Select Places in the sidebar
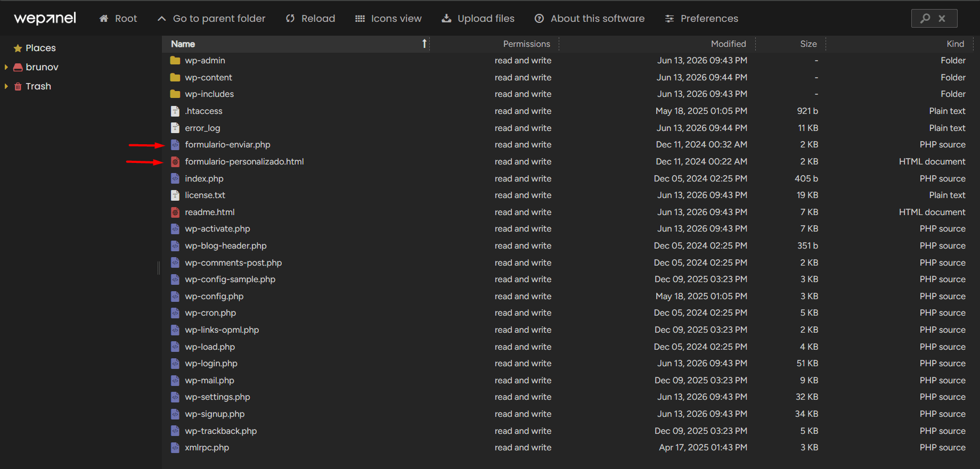 tap(40, 48)
